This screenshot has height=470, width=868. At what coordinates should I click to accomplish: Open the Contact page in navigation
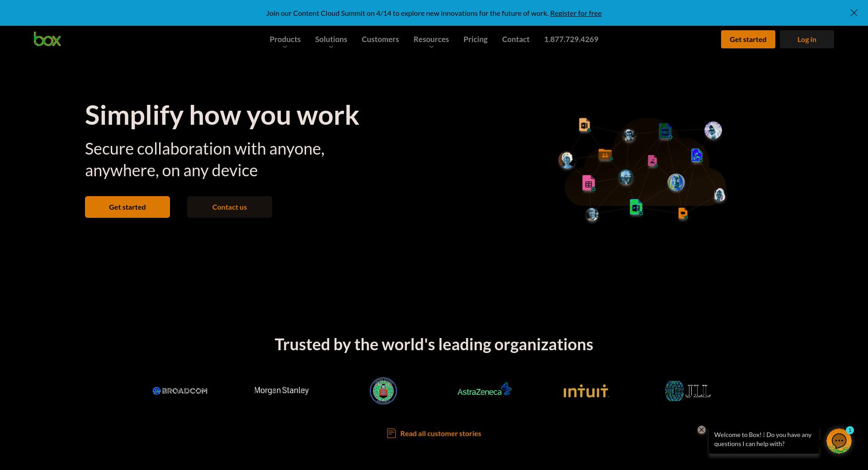(x=515, y=39)
